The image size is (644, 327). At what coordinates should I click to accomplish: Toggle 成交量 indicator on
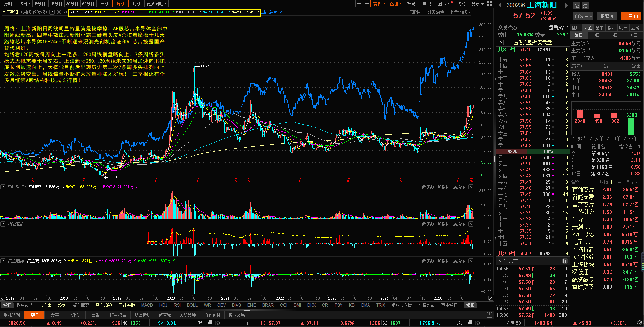[x=45, y=305]
